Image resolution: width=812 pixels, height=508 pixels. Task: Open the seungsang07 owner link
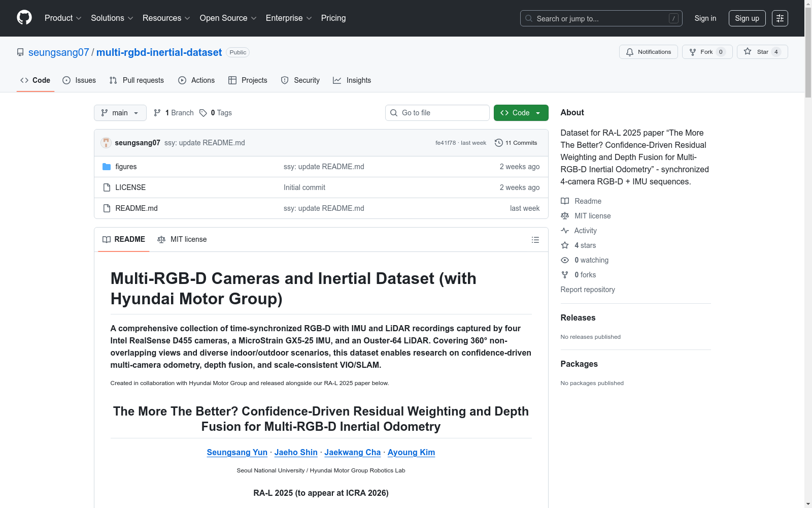pos(59,52)
